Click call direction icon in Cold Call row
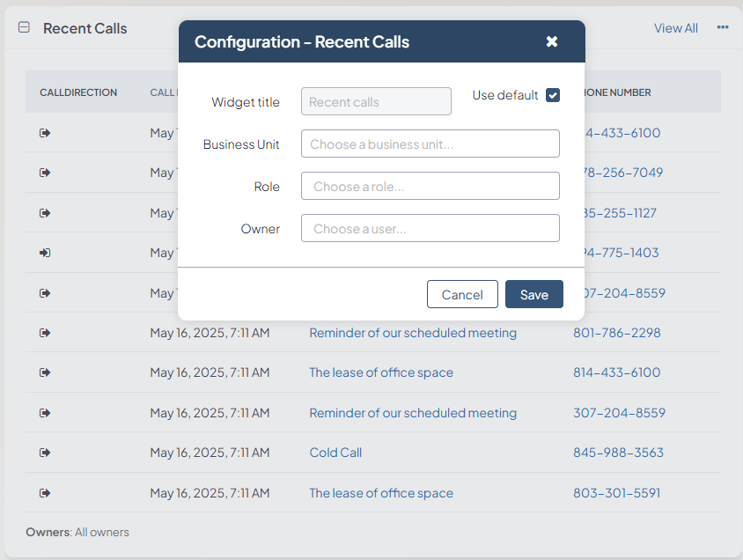Viewport: 743px width, 560px height. point(45,453)
